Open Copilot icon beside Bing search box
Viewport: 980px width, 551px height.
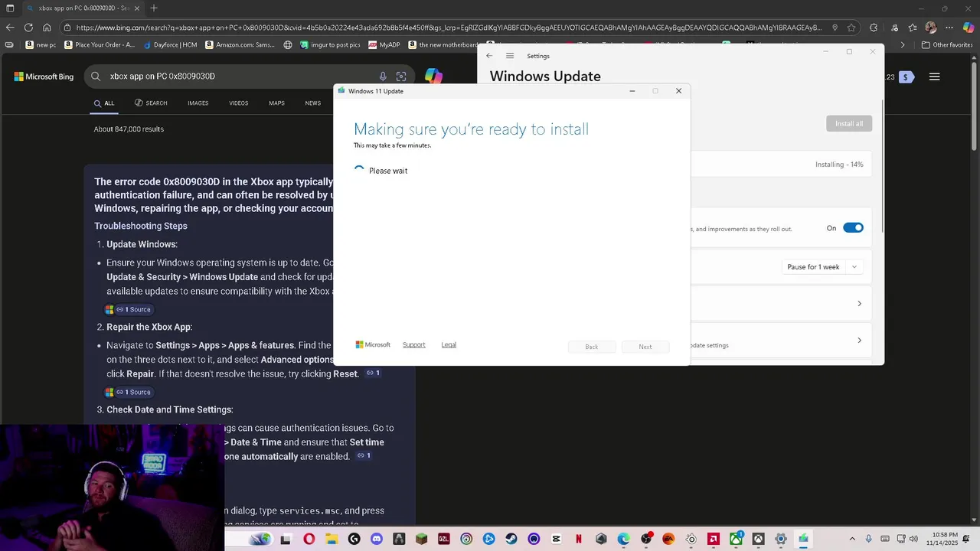pos(434,77)
